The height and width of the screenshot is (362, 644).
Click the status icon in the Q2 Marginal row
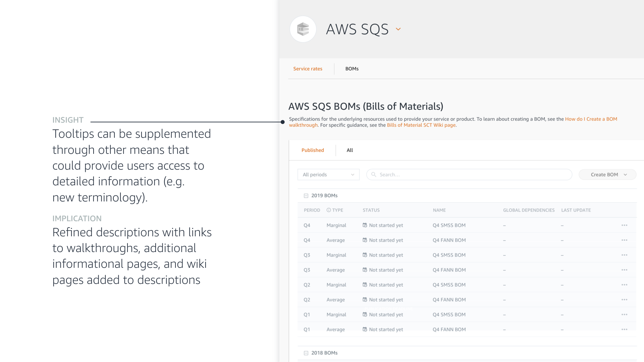pos(365,285)
